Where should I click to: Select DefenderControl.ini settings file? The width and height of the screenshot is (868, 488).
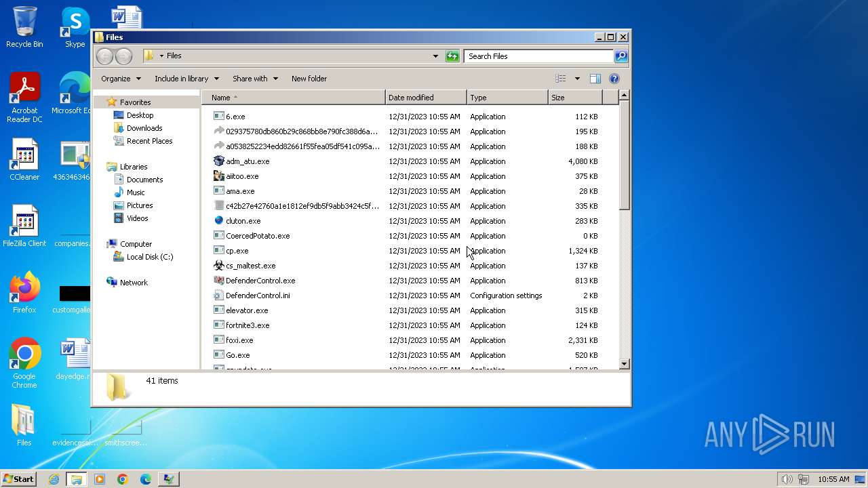click(258, 296)
